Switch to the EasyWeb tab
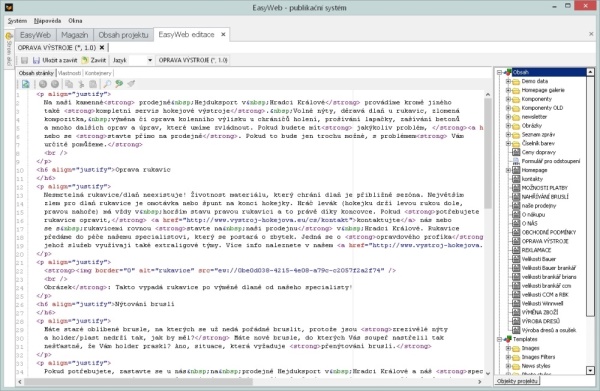This screenshot has height=391, width=600. [35, 35]
